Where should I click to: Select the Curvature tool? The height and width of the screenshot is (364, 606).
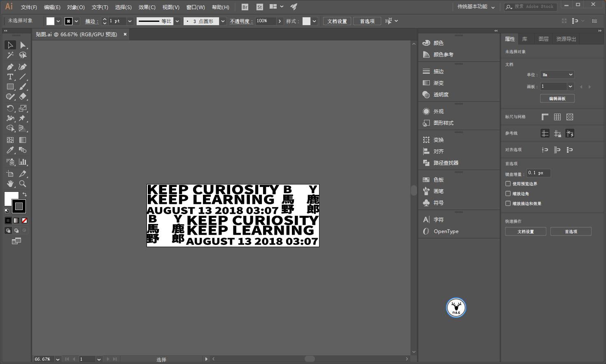23,67
